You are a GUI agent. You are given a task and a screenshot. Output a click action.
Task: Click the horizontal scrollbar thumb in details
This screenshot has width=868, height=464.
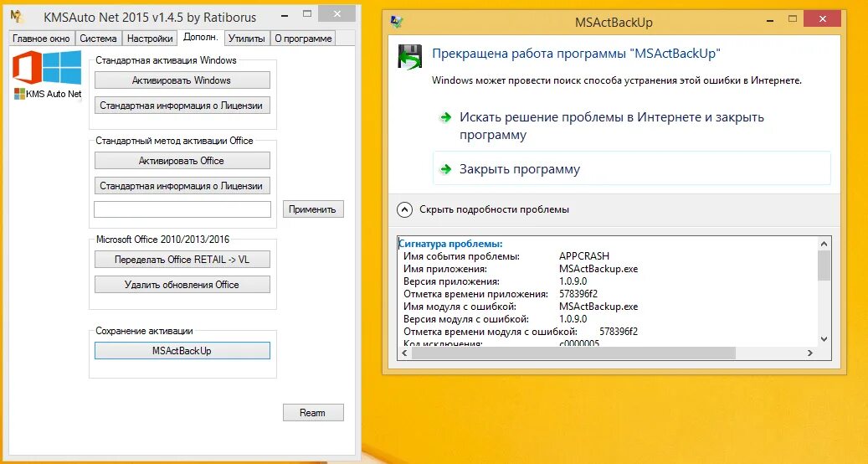click(x=573, y=353)
